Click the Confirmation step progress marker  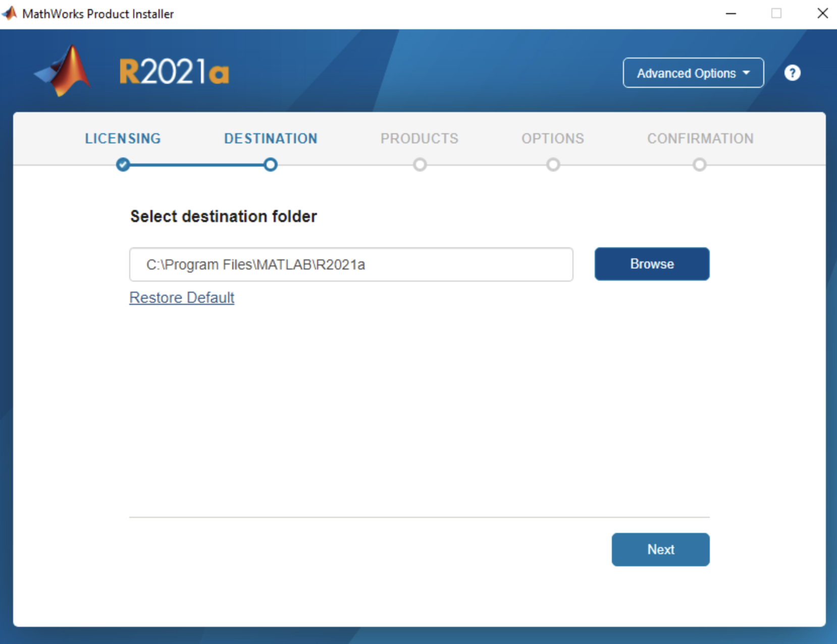[700, 165]
